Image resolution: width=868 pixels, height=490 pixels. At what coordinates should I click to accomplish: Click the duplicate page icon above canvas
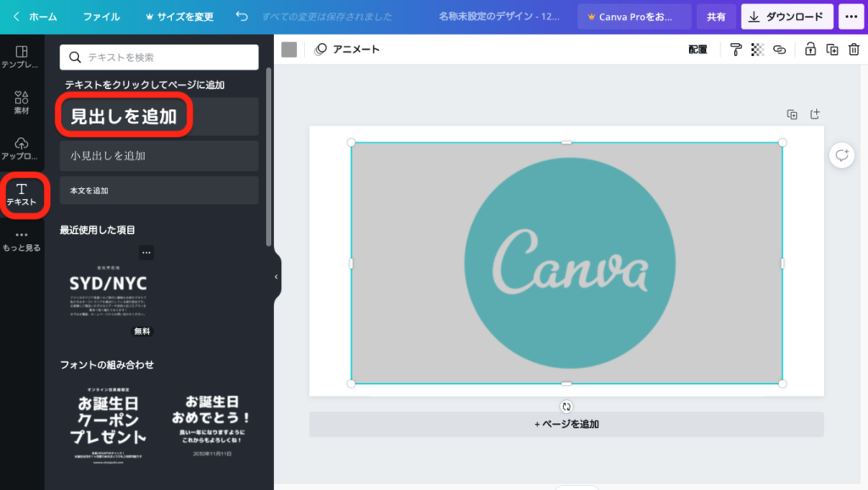point(793,114)
